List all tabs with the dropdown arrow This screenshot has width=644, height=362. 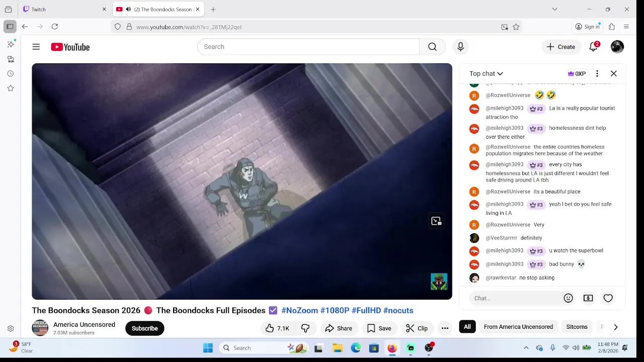click(x=554, y=9)
